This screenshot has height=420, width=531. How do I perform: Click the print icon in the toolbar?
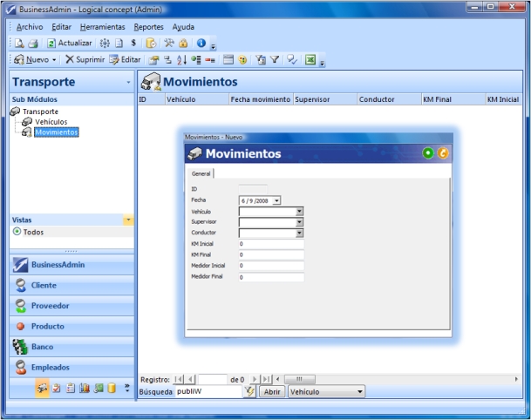[32, 42]
